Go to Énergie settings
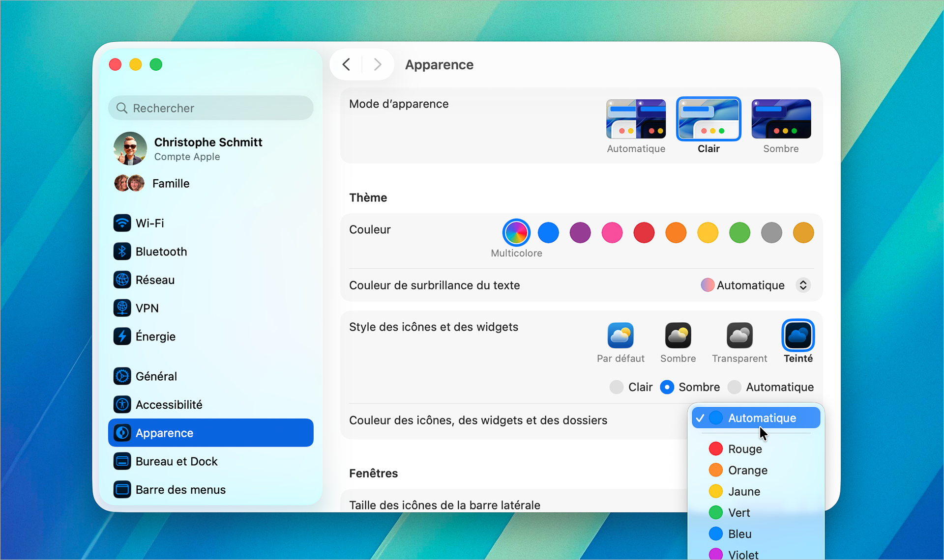944x560 pixels. click(x=155, y=336)
